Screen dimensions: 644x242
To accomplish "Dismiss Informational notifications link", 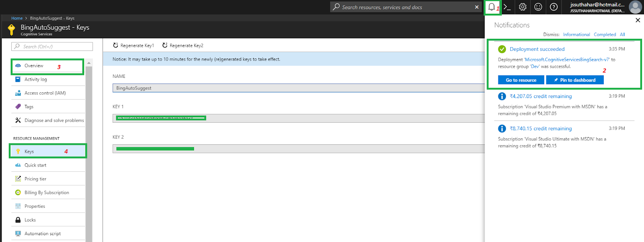I will click(576, 35).
